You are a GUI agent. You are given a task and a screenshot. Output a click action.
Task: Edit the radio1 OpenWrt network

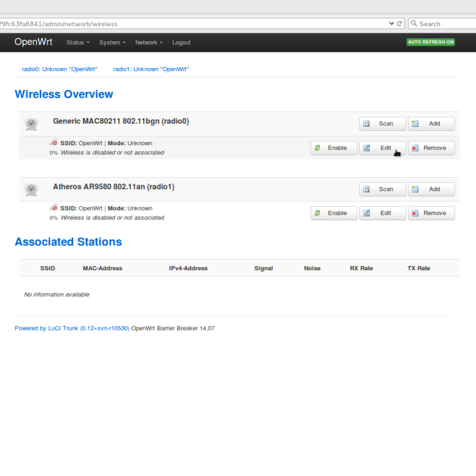point(383,213)
